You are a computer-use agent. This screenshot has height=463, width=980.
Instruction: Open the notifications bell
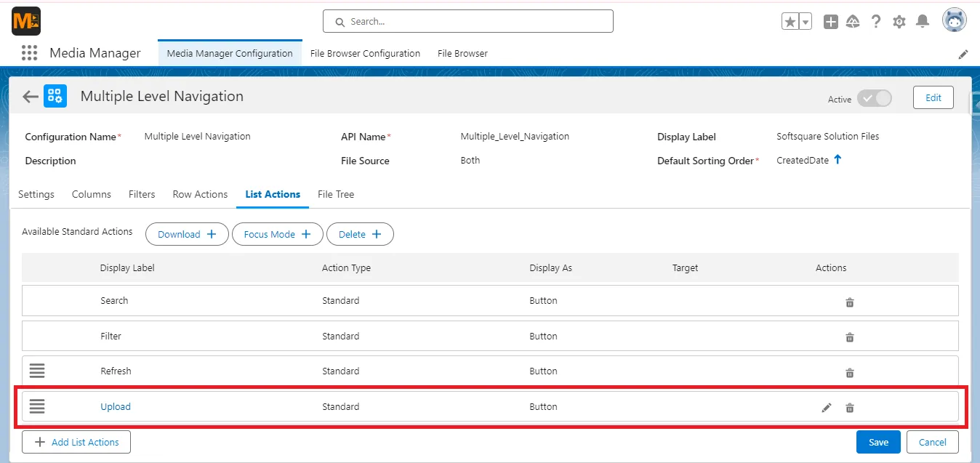click(923, 22)
